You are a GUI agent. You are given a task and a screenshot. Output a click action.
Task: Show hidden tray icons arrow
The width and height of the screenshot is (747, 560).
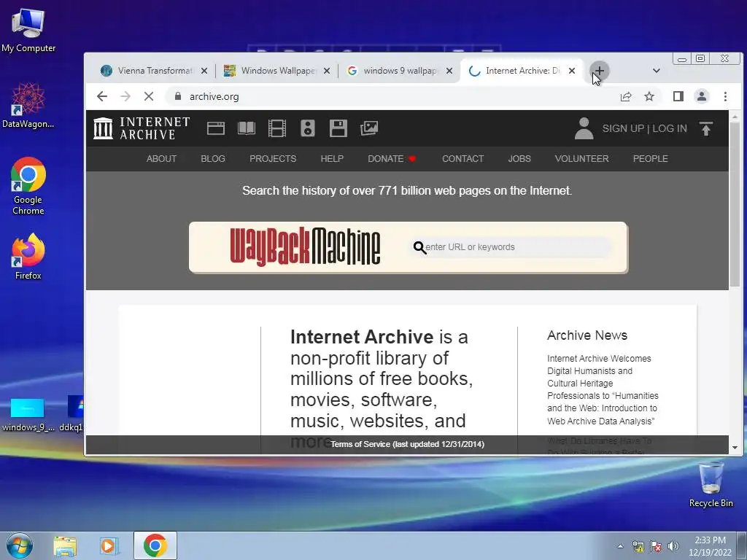point(620,546)
